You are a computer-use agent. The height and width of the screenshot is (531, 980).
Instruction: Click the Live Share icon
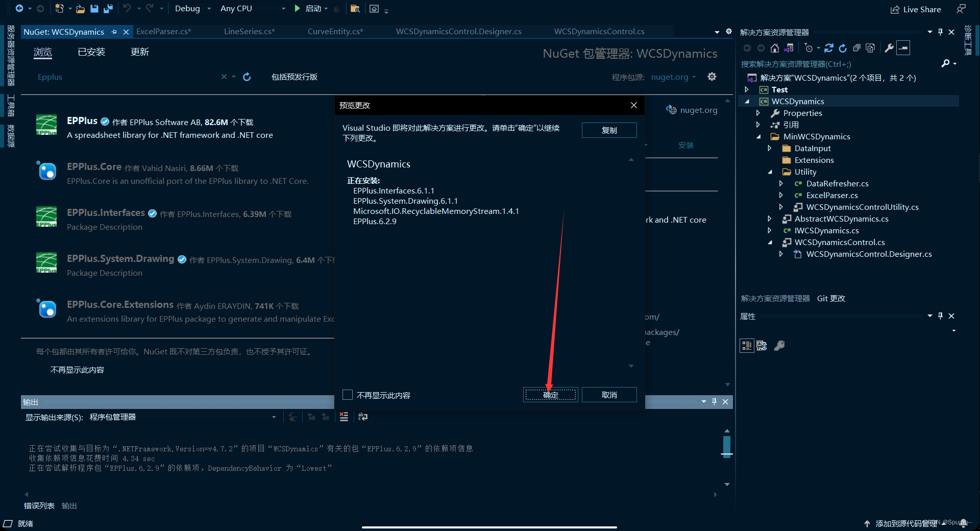tap(895, 9)
